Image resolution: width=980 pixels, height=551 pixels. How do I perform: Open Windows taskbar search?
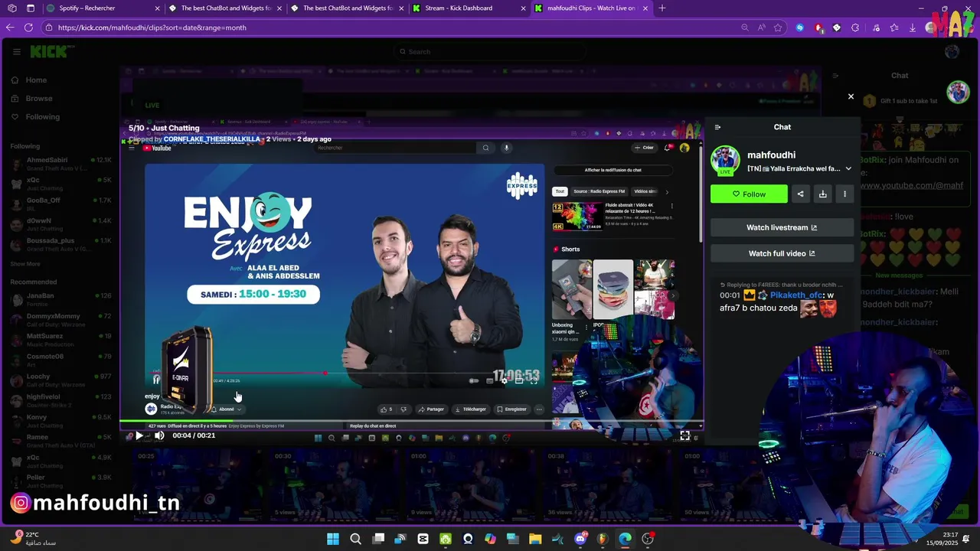pyautogui.click(x=355, y=539)
